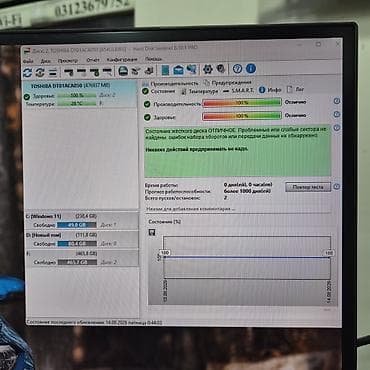Open help icon beside Производительность rating
The width and height of the screenshot is (370, 370).
(337, 101)
